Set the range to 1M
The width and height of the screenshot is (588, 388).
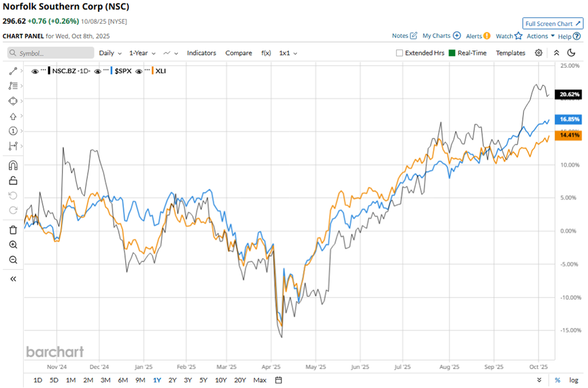point(71,380)
